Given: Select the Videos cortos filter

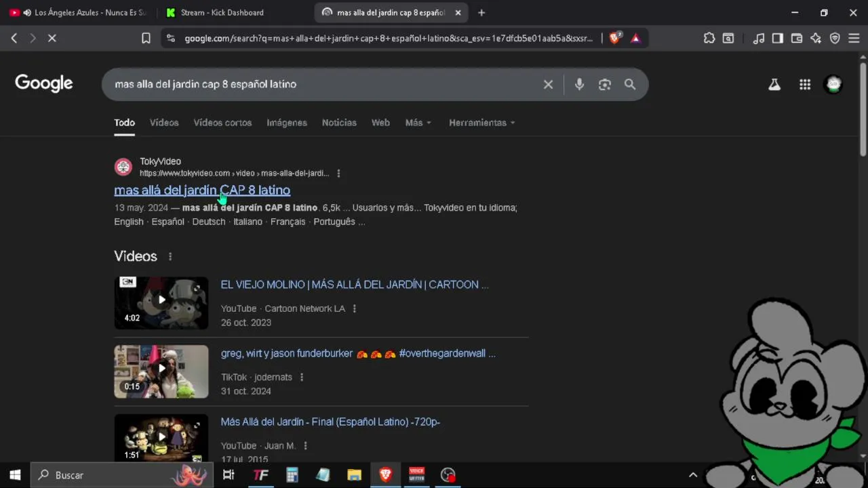Looking at the screenshot, I should tap(222, 123).
